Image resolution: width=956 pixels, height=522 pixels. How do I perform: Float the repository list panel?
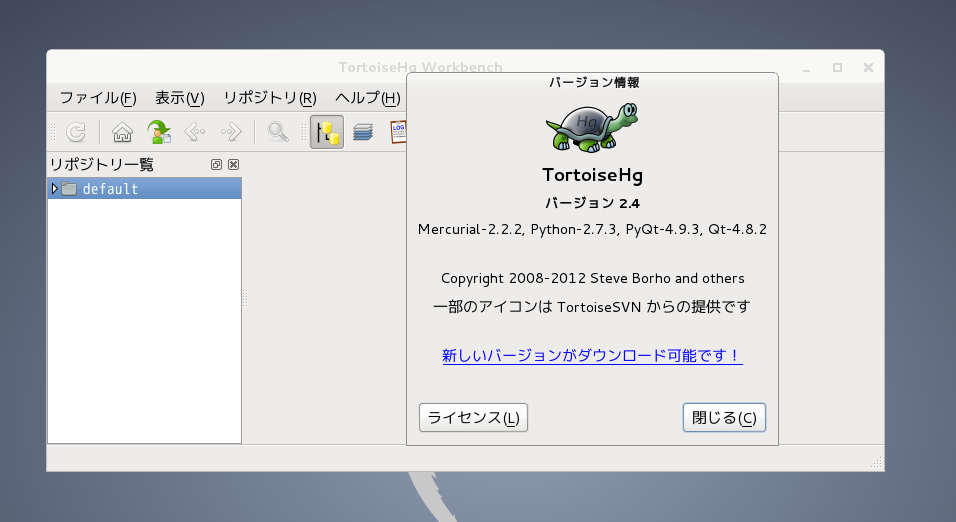(216, 165)
